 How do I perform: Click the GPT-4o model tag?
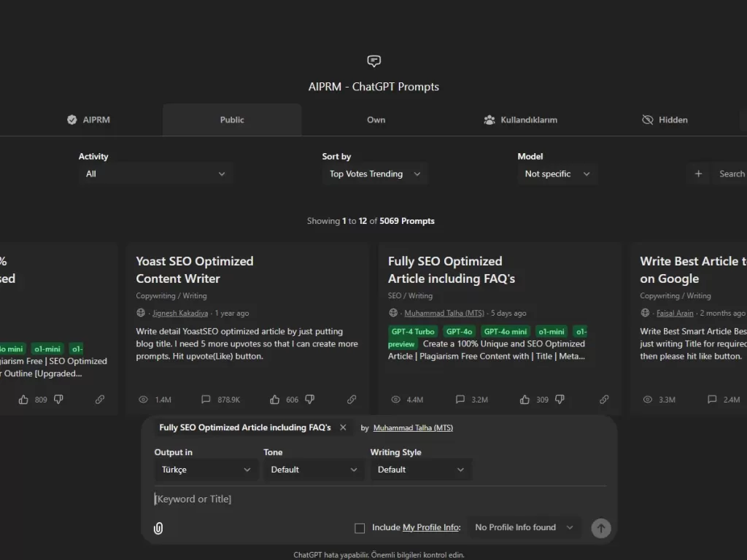[460, 332]
